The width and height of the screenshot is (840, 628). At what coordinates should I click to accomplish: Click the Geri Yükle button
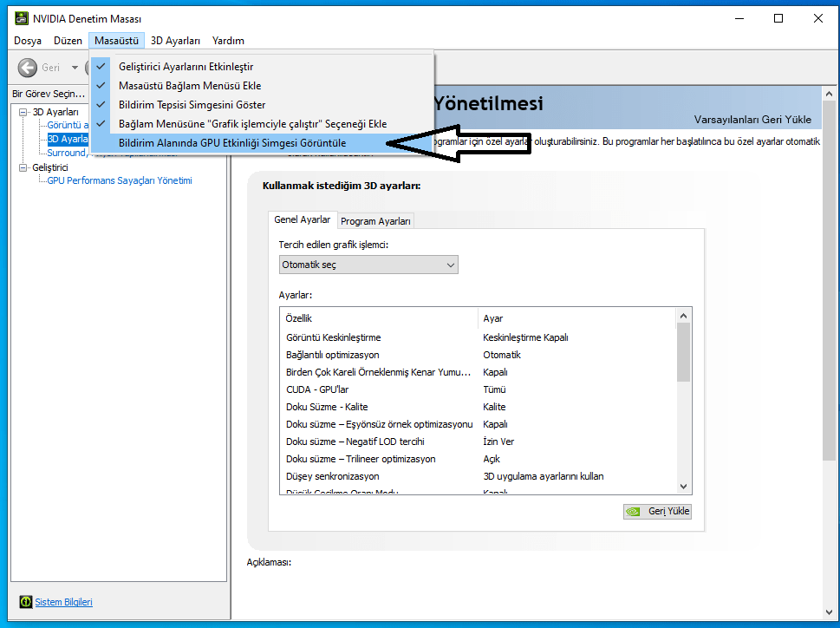(657, 511)
